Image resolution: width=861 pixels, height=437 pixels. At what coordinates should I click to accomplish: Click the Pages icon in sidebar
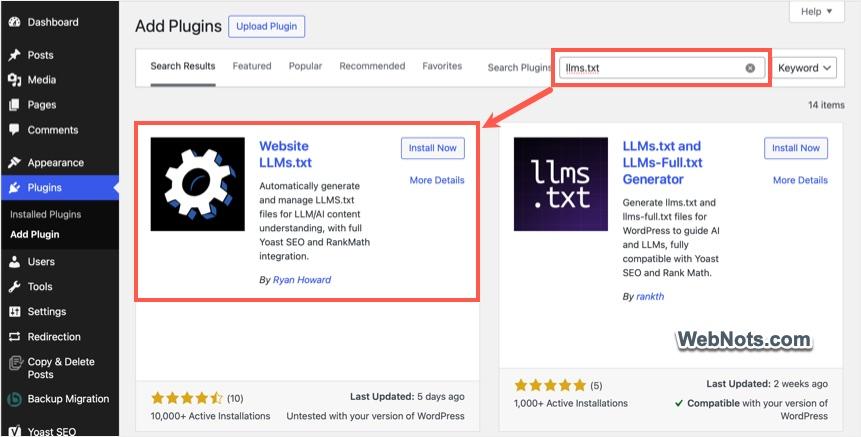tap(15, 105)
